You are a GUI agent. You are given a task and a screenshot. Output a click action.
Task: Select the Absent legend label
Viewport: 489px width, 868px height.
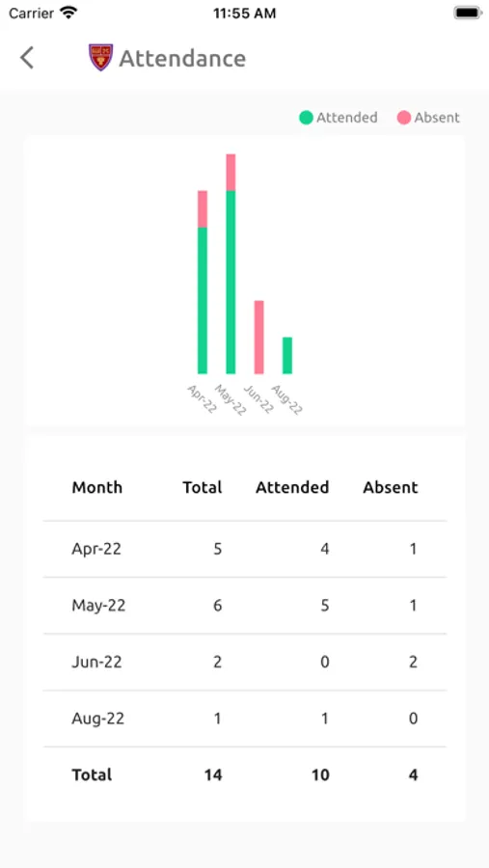pos(437,118)
